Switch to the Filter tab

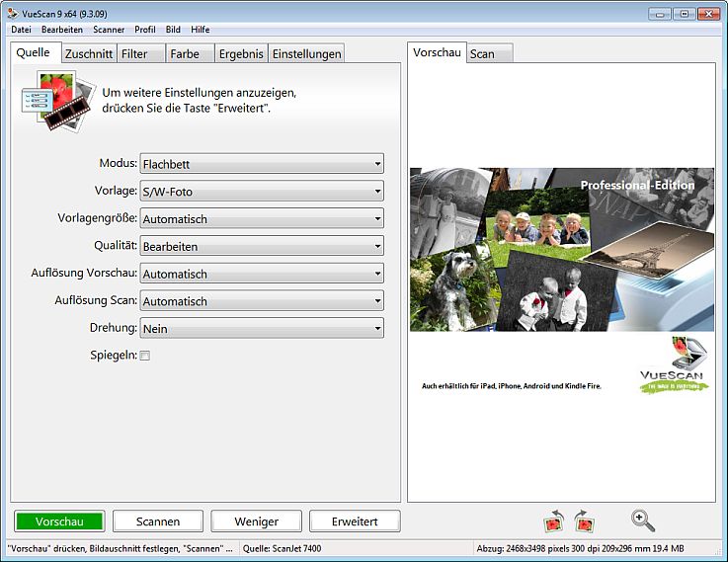click(141, 54)
